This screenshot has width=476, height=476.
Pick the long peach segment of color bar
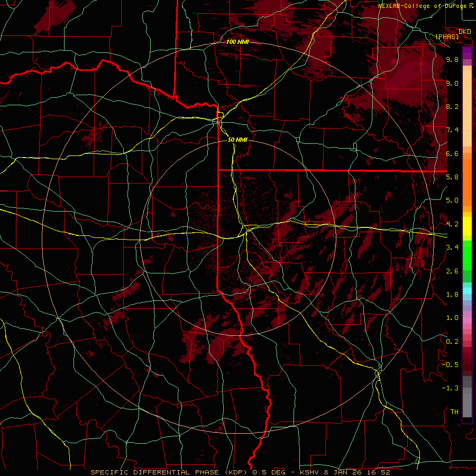pos(467,108)
